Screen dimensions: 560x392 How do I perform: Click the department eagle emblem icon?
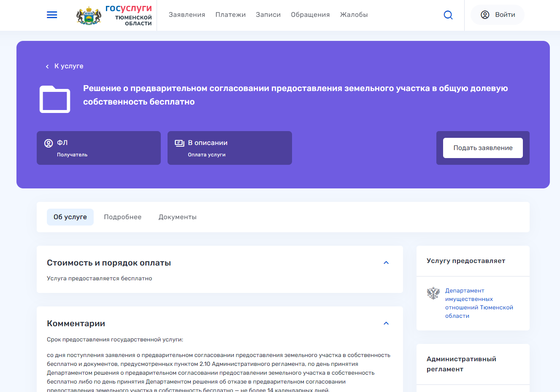(x=433, y=293)
